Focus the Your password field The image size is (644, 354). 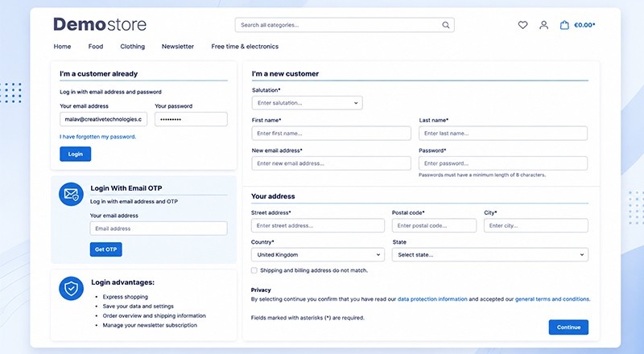coord(191,119)
